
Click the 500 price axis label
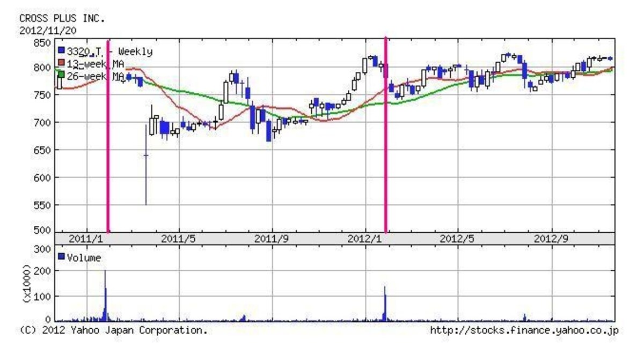tap(41, 230)
